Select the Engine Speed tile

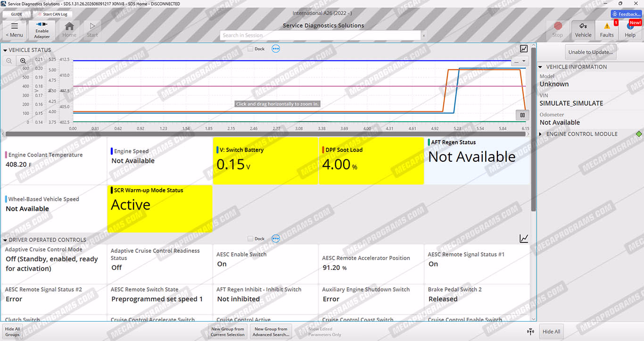click(x=159, y=161)
